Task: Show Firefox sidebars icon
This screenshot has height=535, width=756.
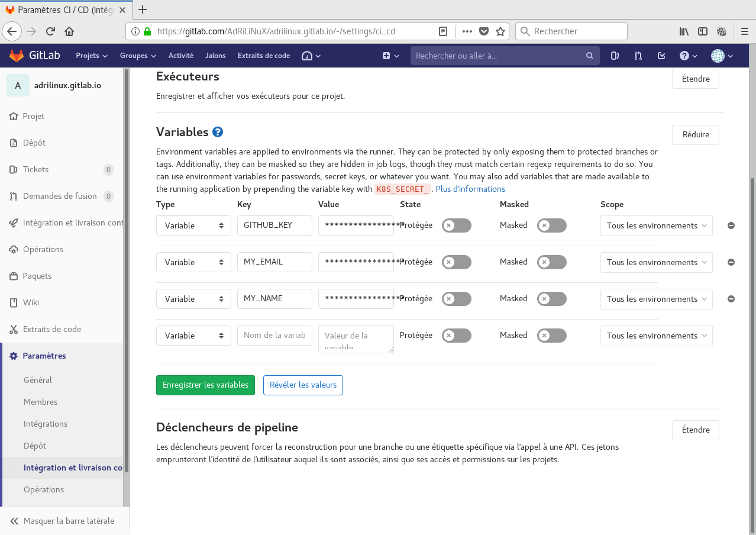Action: pyautogui.click(x=703, y=31)
